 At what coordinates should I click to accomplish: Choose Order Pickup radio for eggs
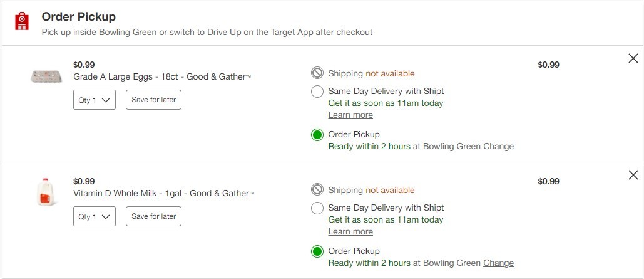[317, 135]
